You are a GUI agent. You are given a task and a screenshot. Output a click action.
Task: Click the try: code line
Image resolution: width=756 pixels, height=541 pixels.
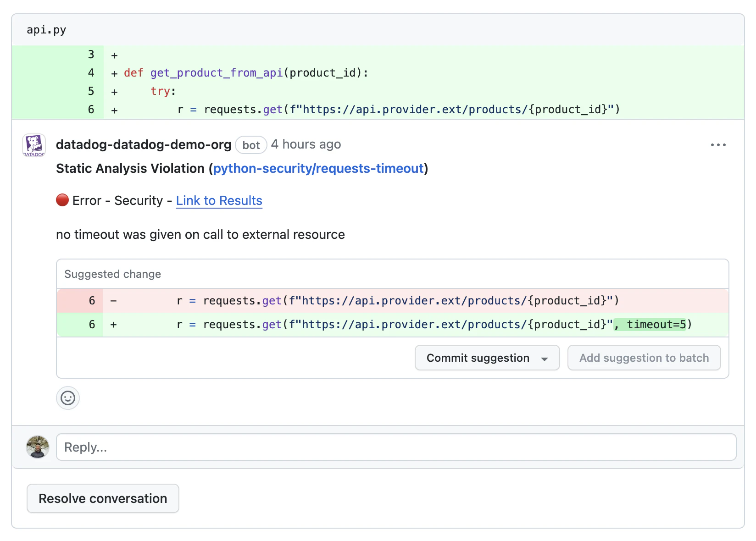point(163,91)
